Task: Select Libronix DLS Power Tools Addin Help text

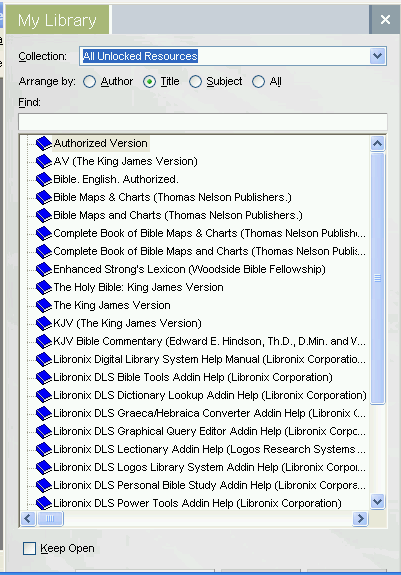Action: pyautogui.click(x=197, y=503)
